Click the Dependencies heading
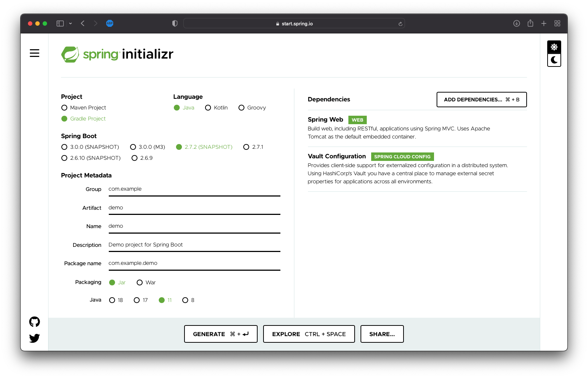Image resolution: width=588 pixels, height=378 pixels. click(x=329, y=100)
